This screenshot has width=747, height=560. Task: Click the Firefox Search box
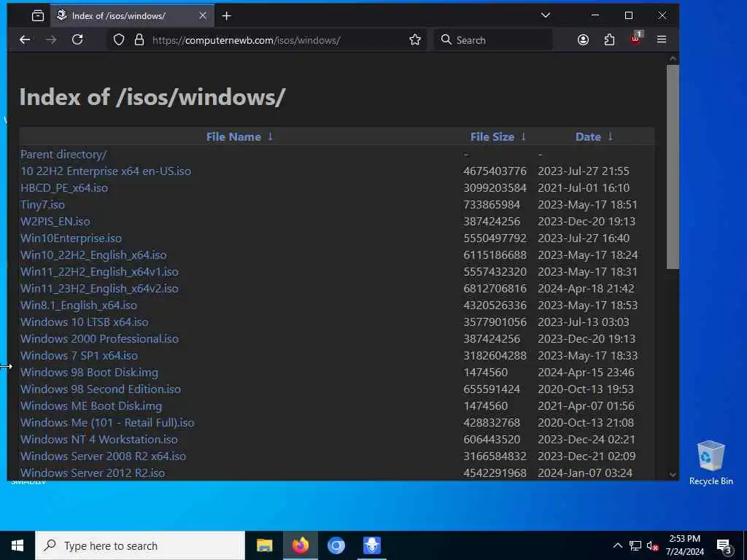pyautogui.click(x=493, y=40)
